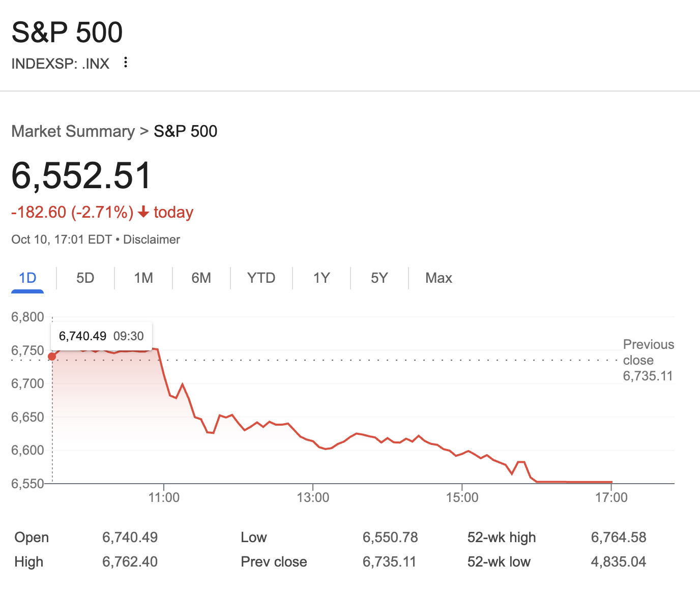
Task: View the 1Y chart range
Action: tap(322, 278)
